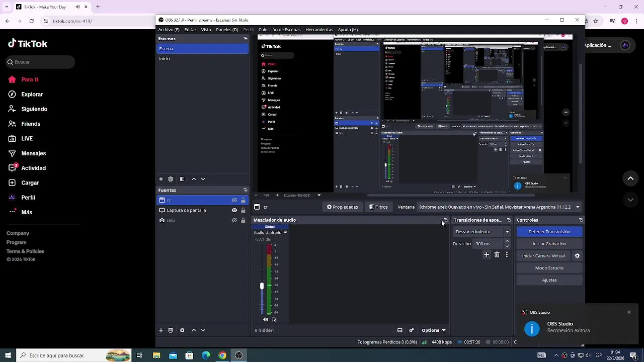
Task: Delete selected scene with the Escenas trash icon
Action: pyautogui.click(x=171, y=179)
